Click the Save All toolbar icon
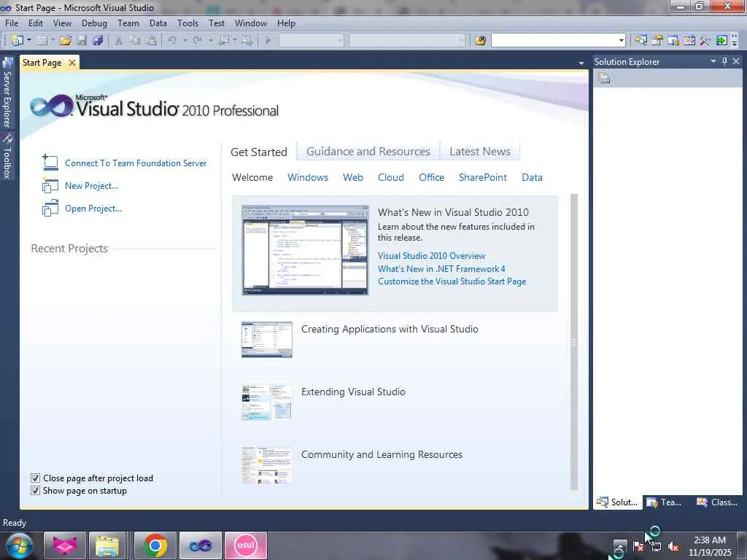 point(98,41)
